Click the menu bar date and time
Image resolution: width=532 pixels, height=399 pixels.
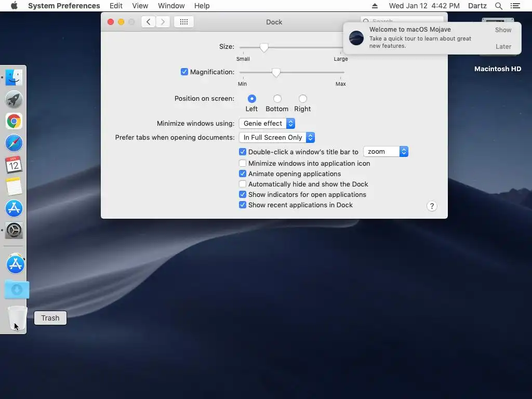tap(424, 6)
